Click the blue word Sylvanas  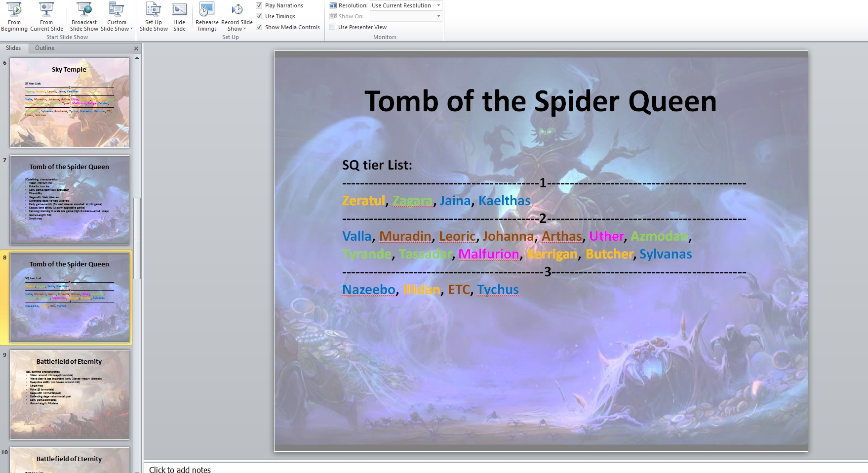pos(666,254)
